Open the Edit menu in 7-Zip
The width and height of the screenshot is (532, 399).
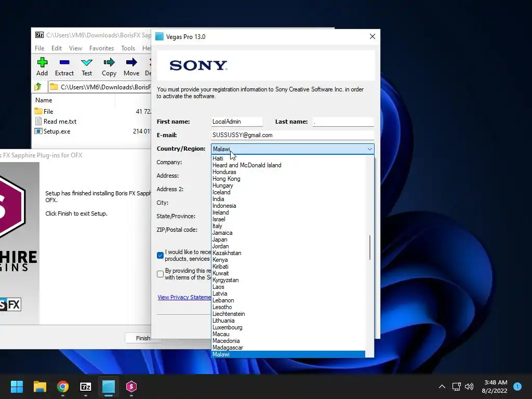[57, 48]
